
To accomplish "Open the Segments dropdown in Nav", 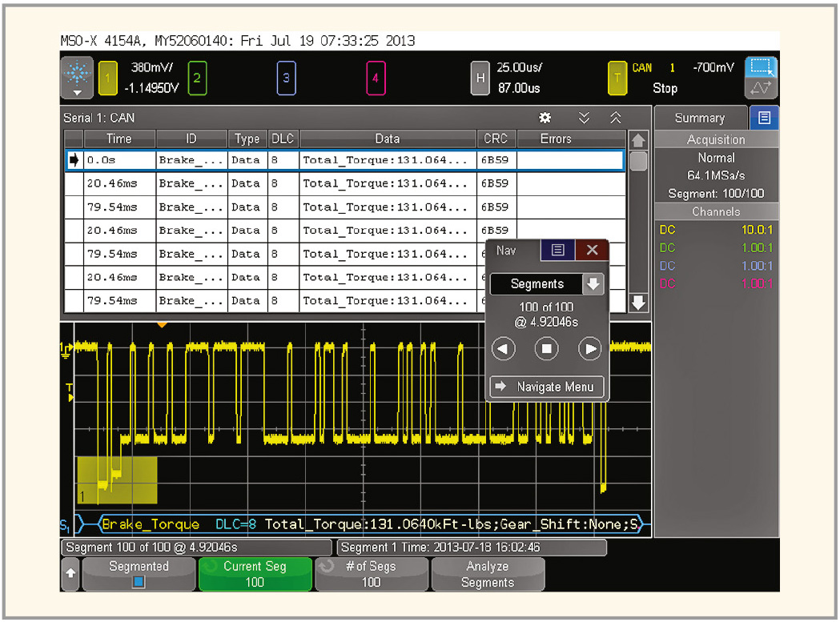I will 593,284.
